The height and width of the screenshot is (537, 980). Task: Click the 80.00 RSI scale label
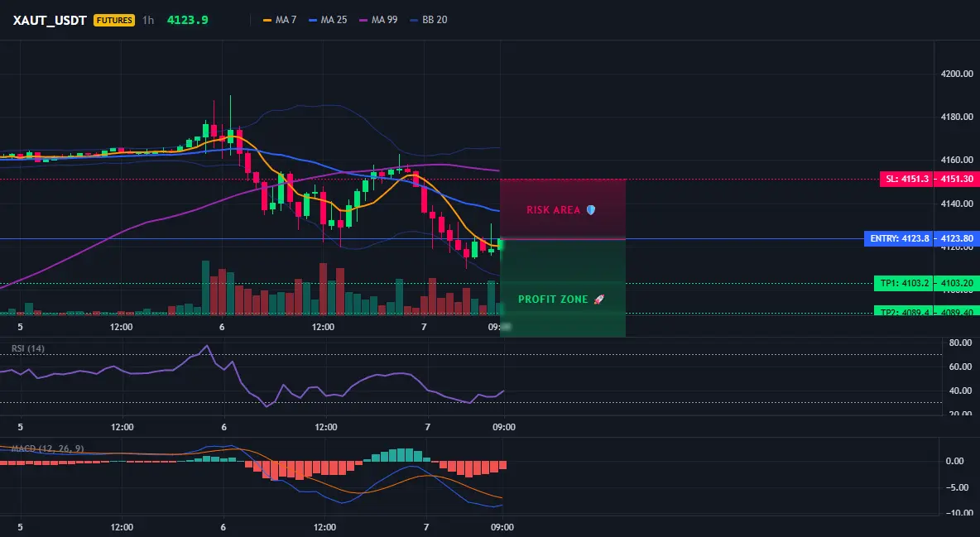pos(960,343)
